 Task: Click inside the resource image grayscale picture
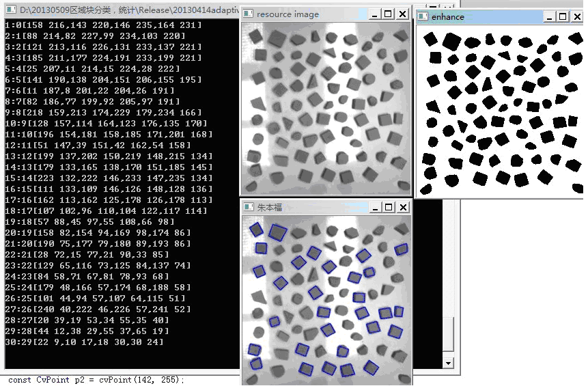pyautogui.click(x=326, y=109)
